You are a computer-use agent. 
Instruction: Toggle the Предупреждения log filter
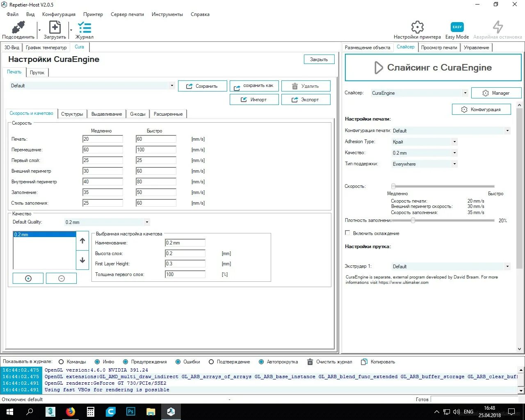click(x=125, y=362)
